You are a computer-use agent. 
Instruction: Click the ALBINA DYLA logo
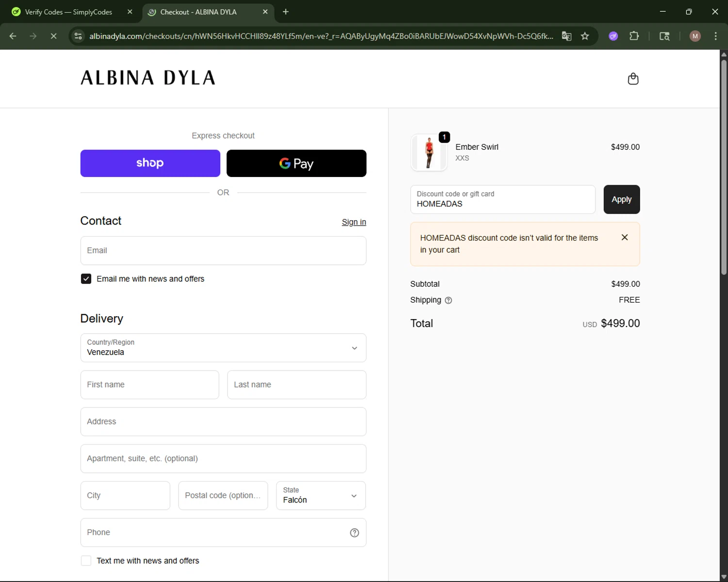[x=148, y=78]
